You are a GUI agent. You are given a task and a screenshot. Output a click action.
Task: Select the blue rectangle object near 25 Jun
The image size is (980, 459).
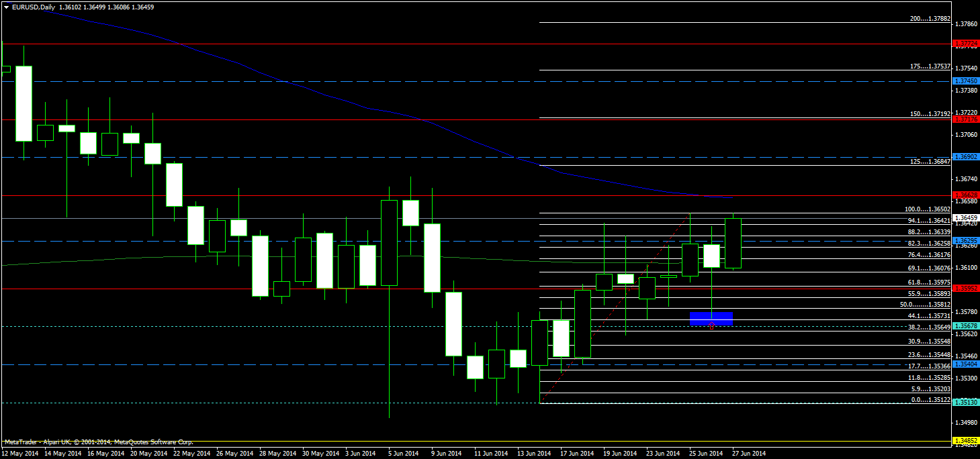click(711, 319)
